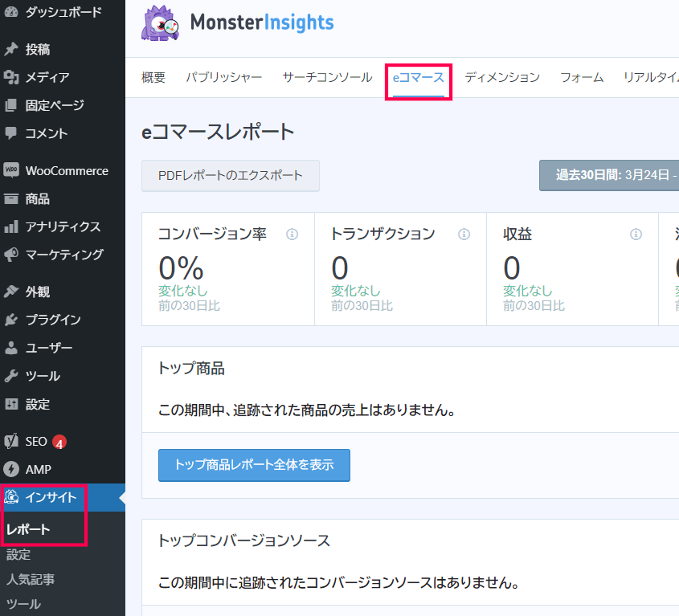Open ツール menu item beside wrench icon
679x616 pixels.
43,376
